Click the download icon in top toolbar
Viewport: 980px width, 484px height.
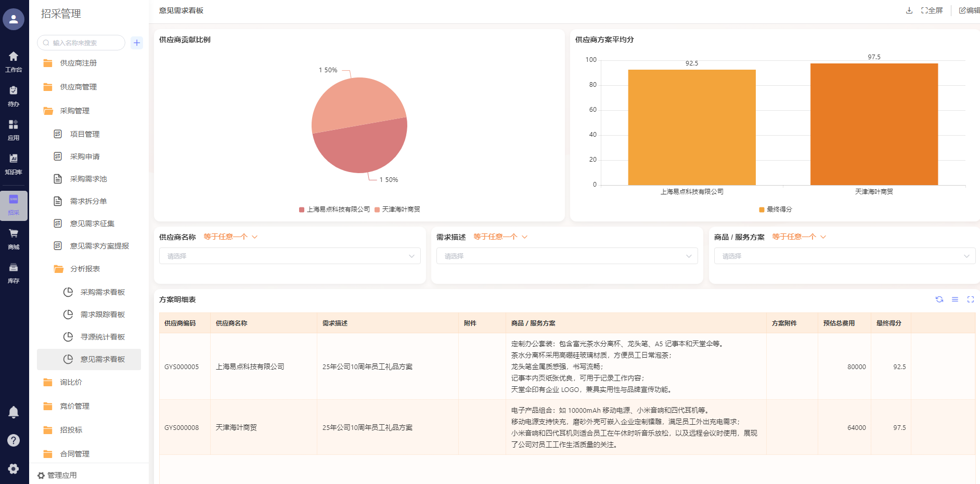(x=909, y=10)
